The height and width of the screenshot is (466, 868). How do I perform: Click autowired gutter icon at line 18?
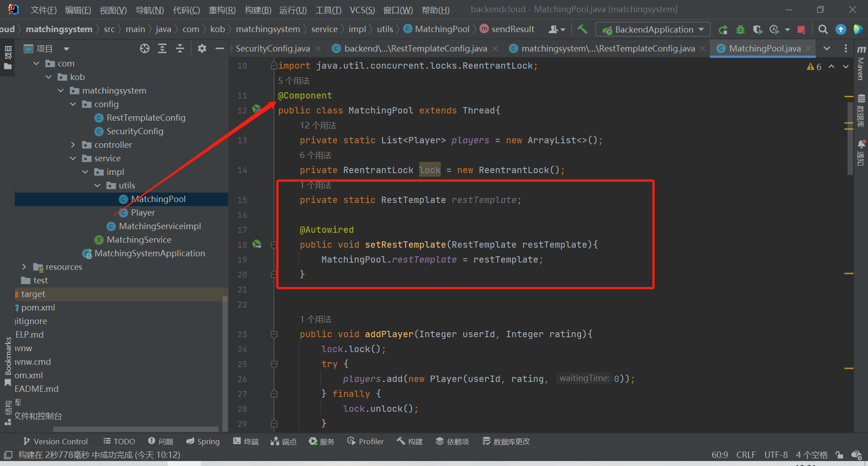pyautogui.click(x=257, y=244)
